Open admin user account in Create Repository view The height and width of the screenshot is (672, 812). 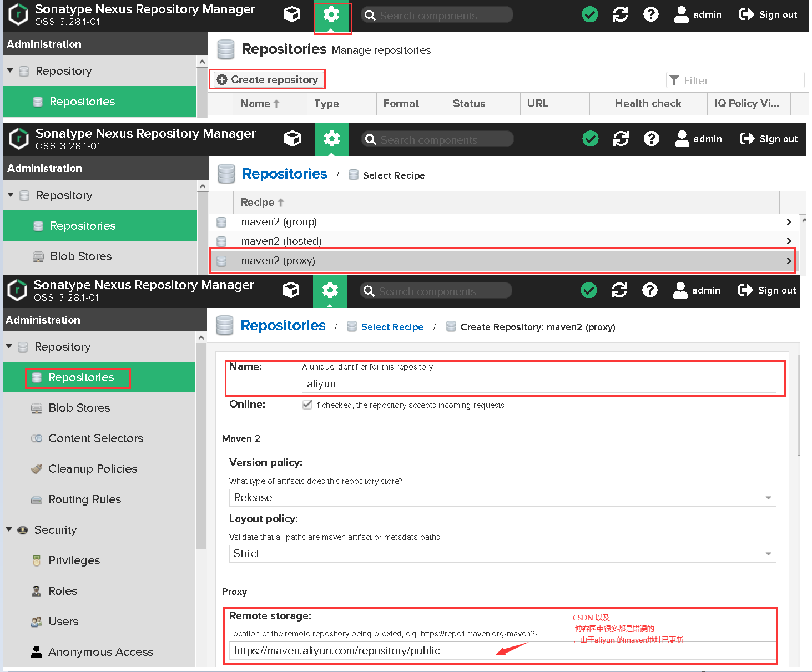(697, 290)
